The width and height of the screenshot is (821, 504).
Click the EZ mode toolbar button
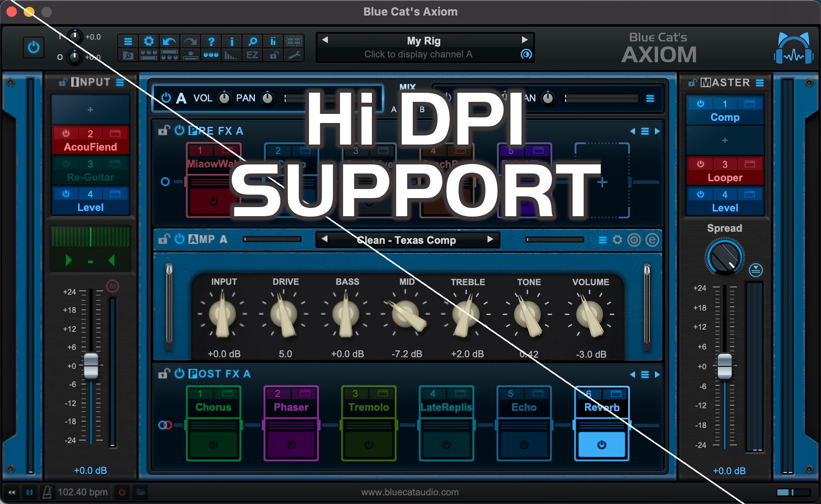pyautogui.click(x=252, y=55)
